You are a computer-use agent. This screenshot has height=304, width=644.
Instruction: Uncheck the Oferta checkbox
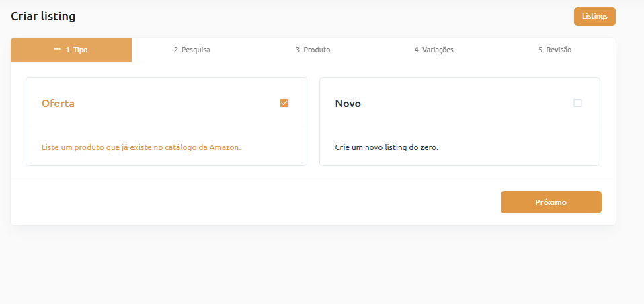pos(284,103)
